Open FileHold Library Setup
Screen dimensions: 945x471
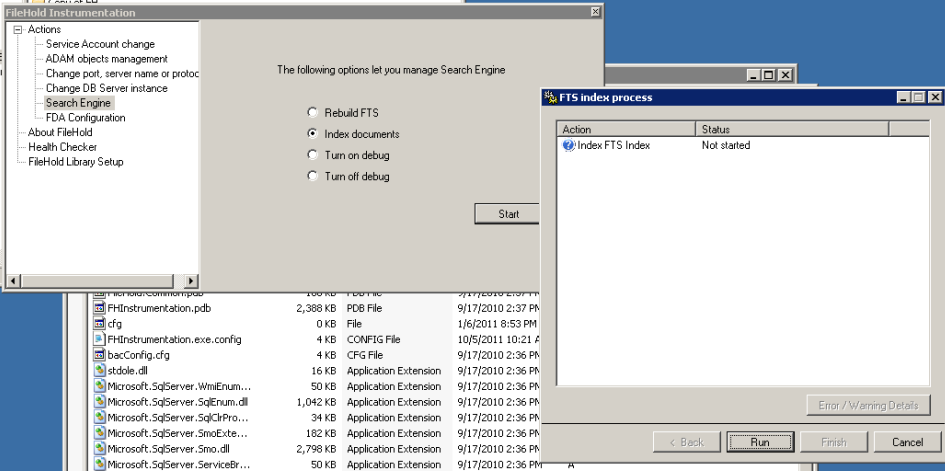[x=75, y=161]
